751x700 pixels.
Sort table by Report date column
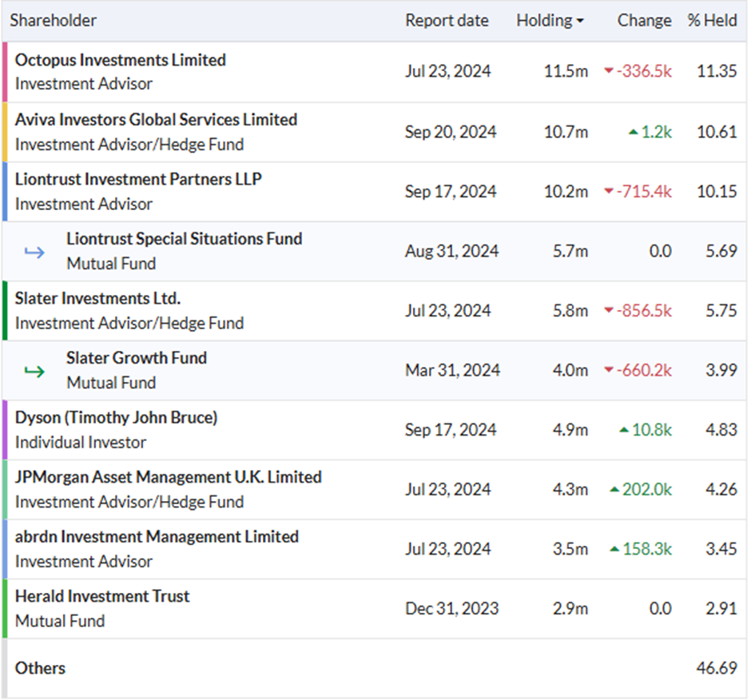pos(447,21)
